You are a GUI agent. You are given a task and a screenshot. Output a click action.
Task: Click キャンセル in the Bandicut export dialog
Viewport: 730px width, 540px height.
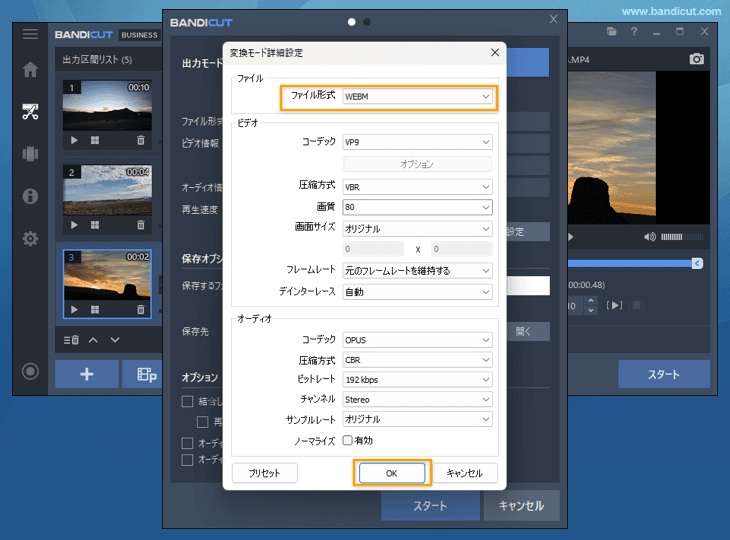click(521, 506)
